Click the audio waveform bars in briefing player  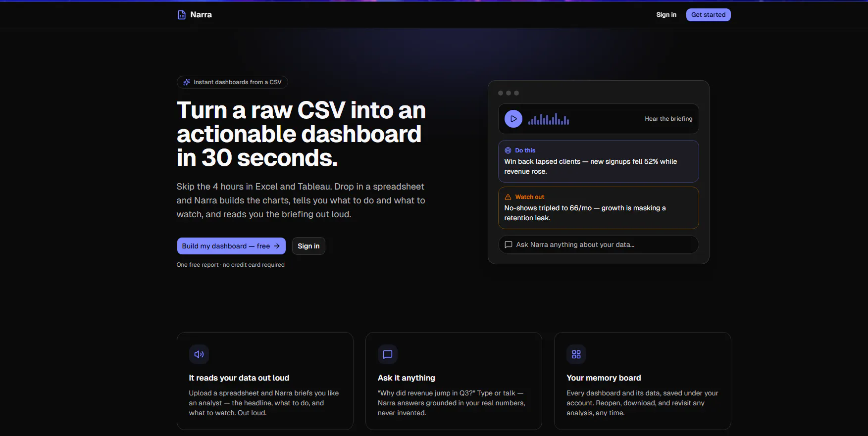click(x=549, y=119)
